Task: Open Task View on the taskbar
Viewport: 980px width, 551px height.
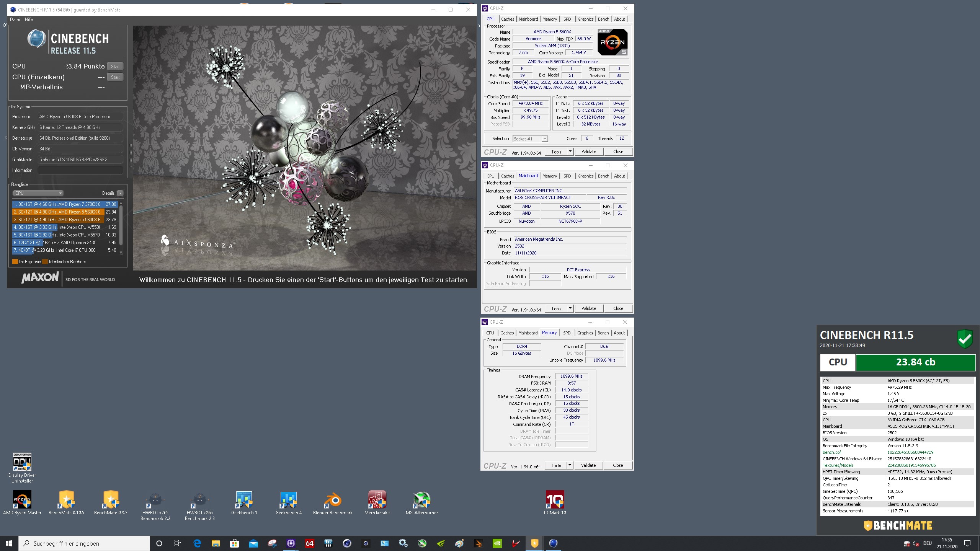Action: point(178,543)
